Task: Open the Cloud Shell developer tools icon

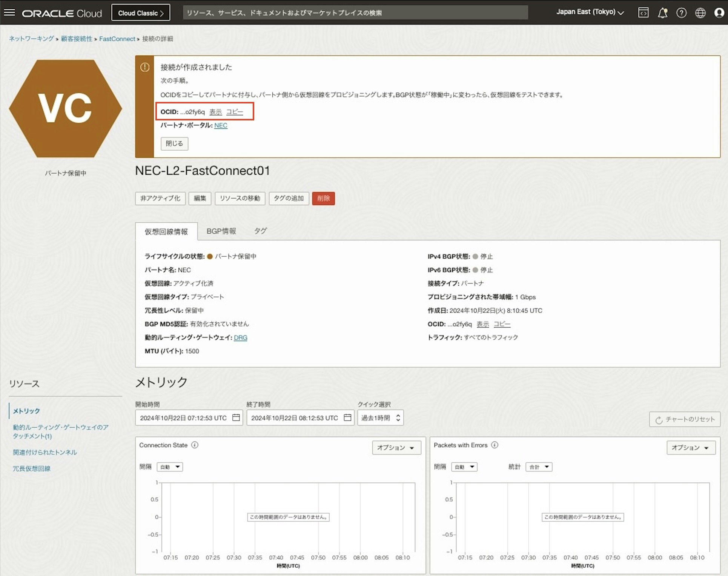Action: tap(643, 13)
